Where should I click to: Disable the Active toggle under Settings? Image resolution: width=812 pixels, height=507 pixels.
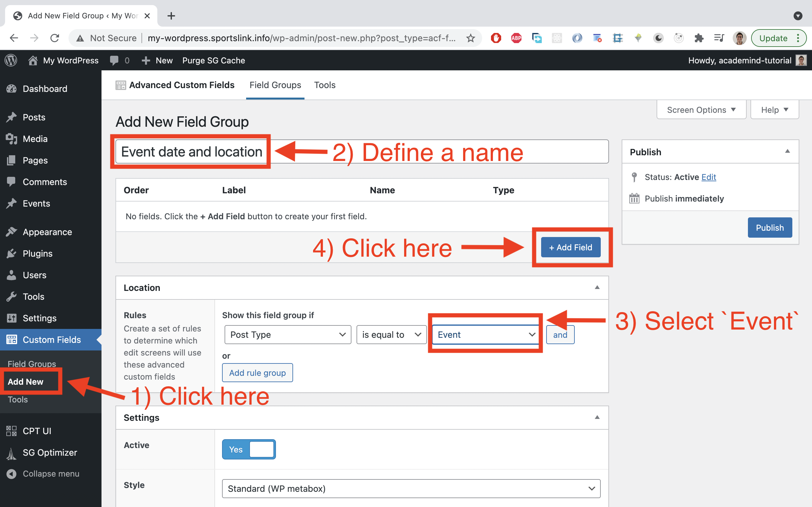pos(248,449)
